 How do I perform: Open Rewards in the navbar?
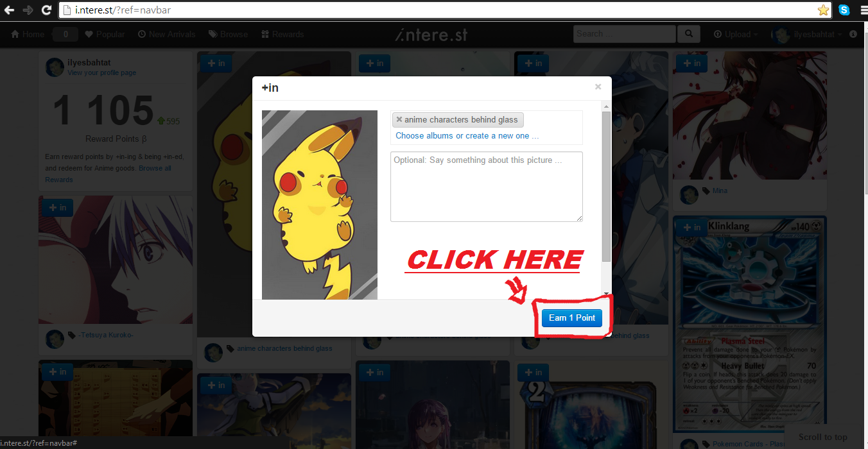(x=282, y=34)
